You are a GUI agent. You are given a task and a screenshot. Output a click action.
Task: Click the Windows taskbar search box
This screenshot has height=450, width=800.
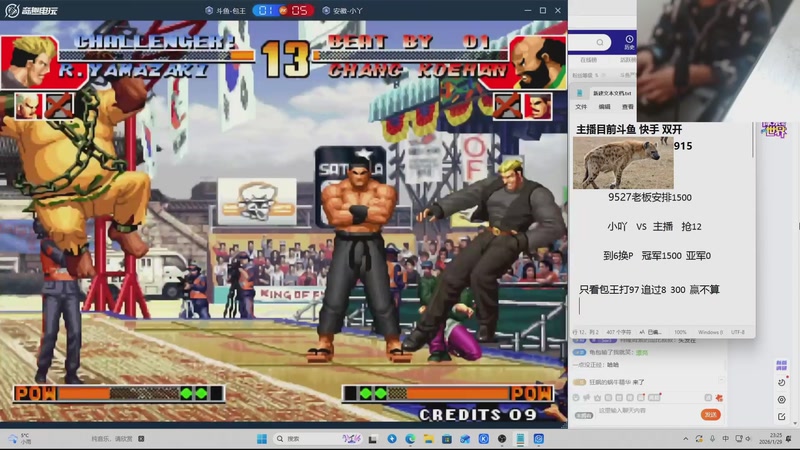[x=316, y=439]
